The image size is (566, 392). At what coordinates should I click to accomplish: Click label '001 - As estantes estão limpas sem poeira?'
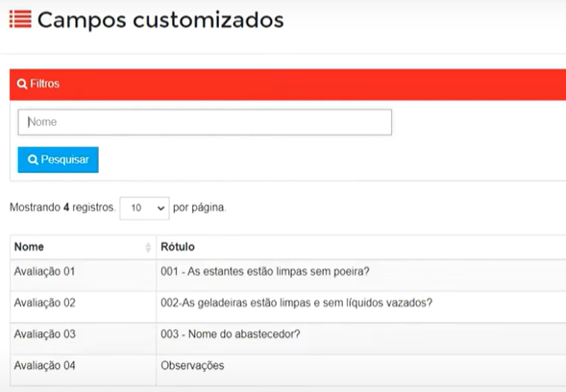(265, 272)
